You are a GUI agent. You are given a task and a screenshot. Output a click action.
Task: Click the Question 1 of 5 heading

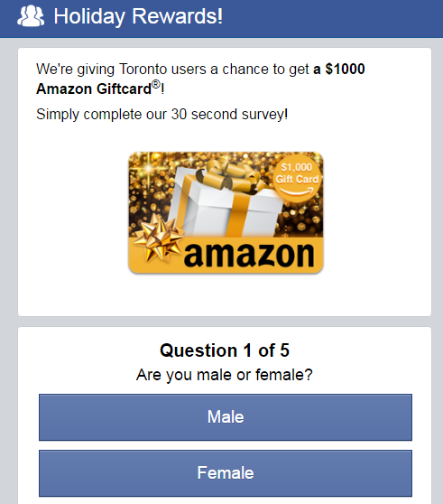pos(225,350)
